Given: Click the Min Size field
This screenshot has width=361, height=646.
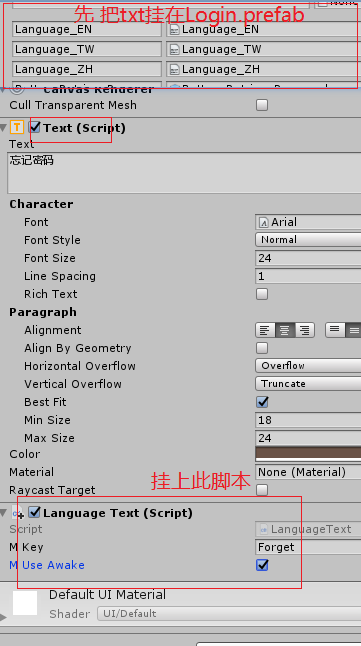Looking at the screenshot, I should click(308, 420).
